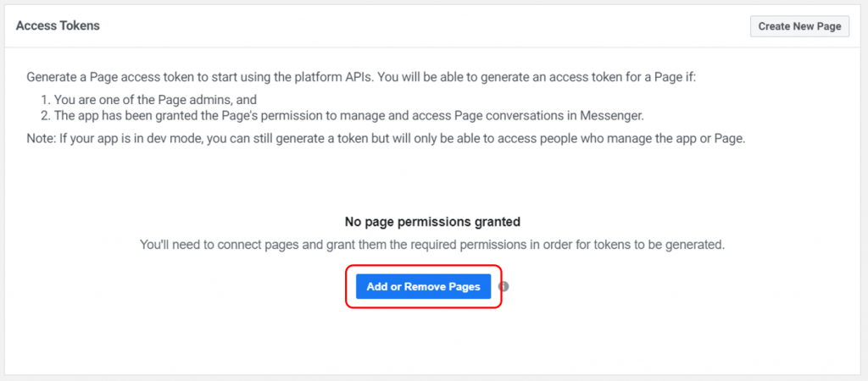Click the info icon beside Add or Remove Pages
868x381 pixels.
coord(504,287)
